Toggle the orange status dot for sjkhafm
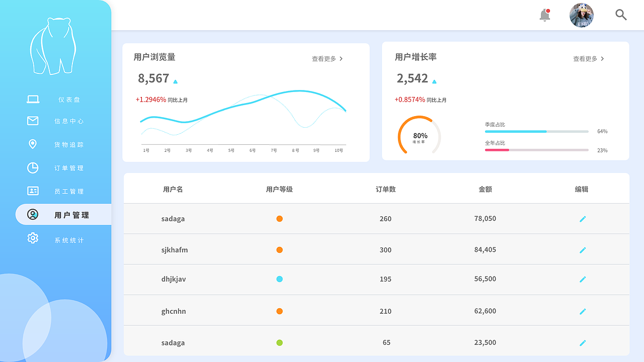The image size is (644, 362). (x=279, y=250)
